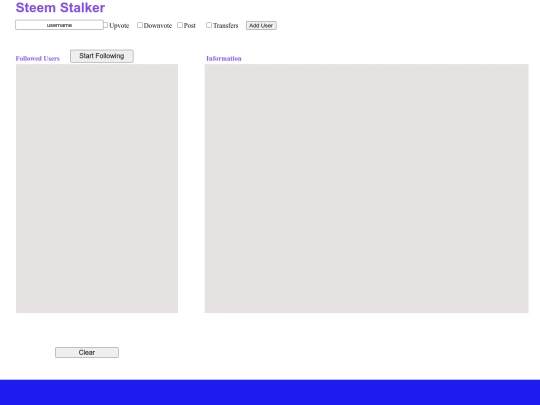Click the Clear button
Image resolution: width=540 pixels, height=405 pixels.
(x=87, y=352)
